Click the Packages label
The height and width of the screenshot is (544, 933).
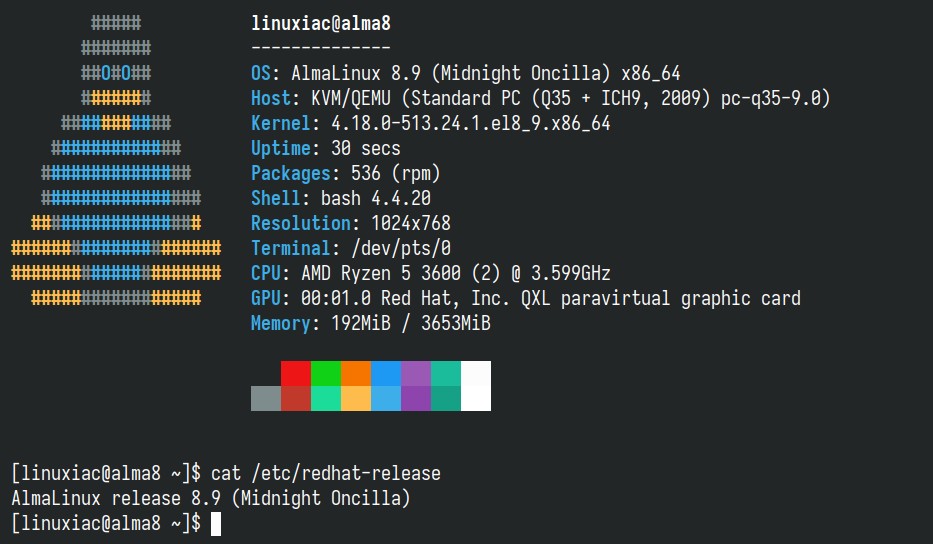click(291, 173)
